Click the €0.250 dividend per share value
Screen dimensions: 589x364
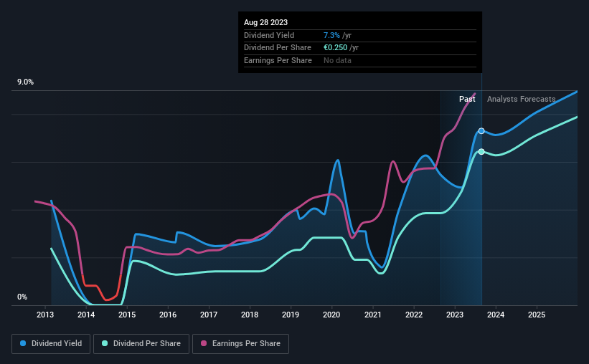[336, 48]
